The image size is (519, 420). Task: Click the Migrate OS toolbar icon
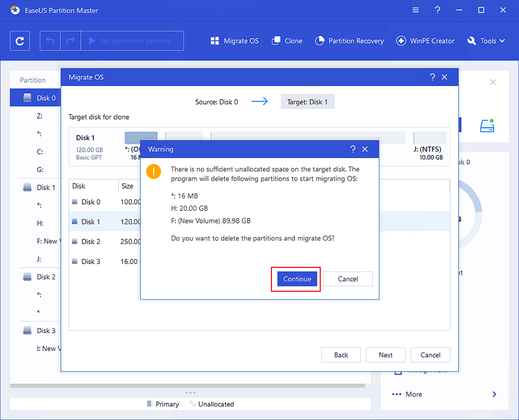coord(214,40)
